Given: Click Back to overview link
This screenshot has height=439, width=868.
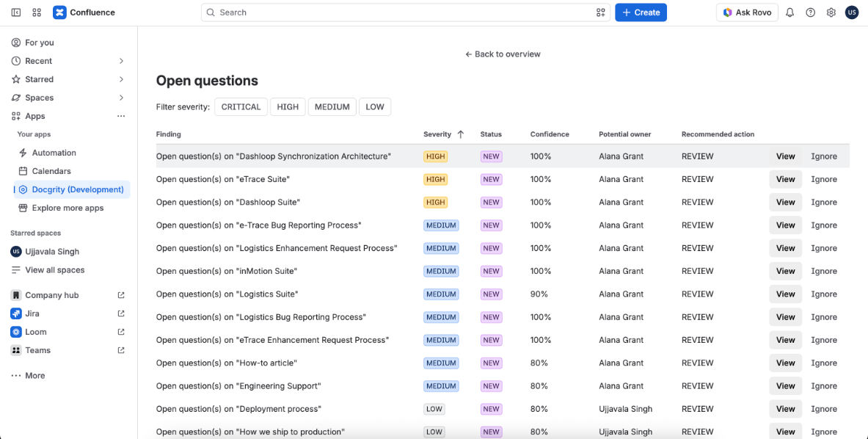Looking at the screenshot, I should click(503, 54).
